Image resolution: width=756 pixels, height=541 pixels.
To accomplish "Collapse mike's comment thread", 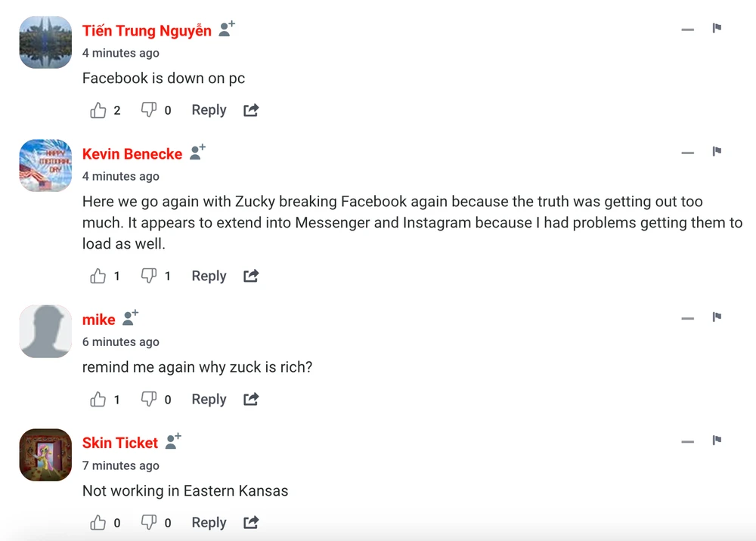I will 687,318.
